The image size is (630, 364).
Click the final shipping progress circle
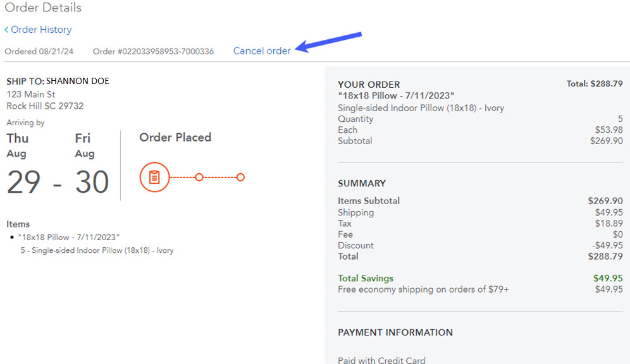(240, 177)
